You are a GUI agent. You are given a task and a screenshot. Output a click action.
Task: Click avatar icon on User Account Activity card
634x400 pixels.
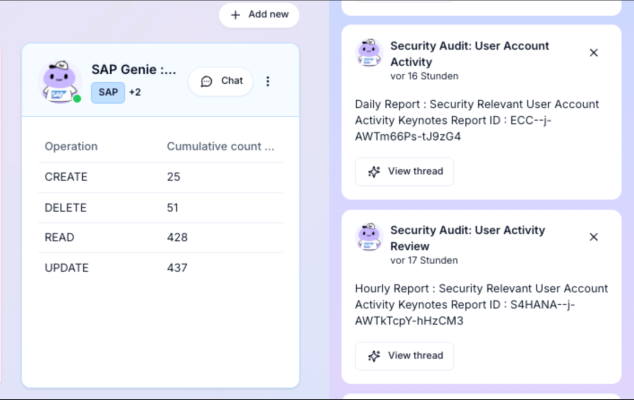(x=369, y=53)
